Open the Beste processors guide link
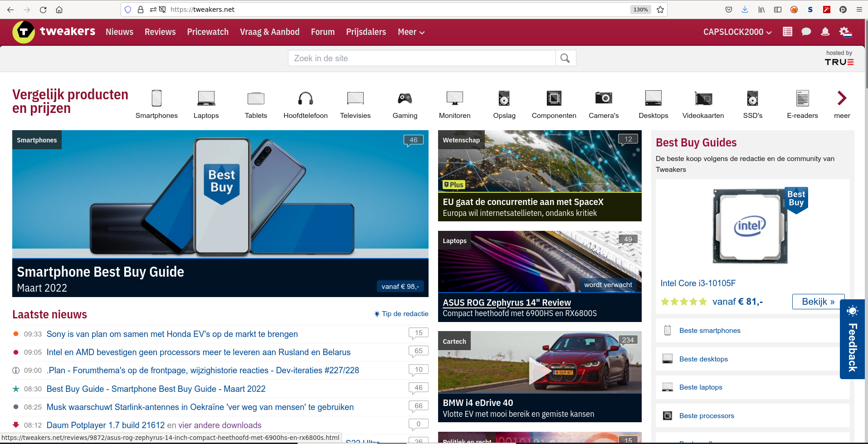Viewport: 868px width, 444px height. pos(707,416)
